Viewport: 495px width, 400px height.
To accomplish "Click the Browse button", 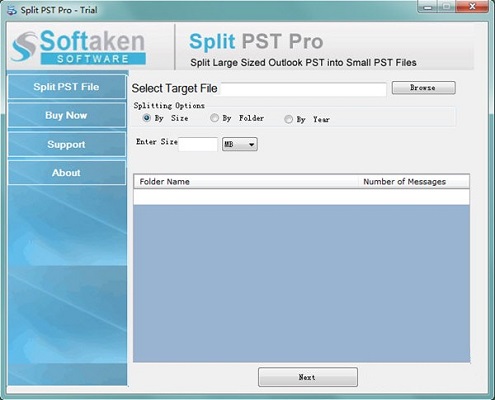I will click(x=423, y=88).
